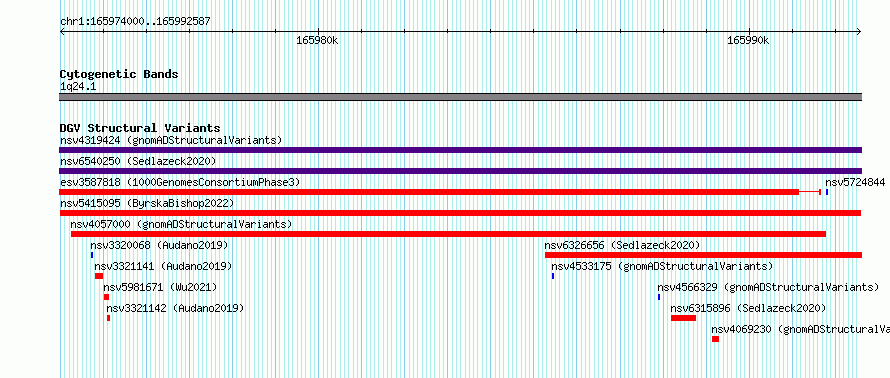Click the red mark under nsv3321142
Screen dimensions: 890x378
tap(108, 318)
